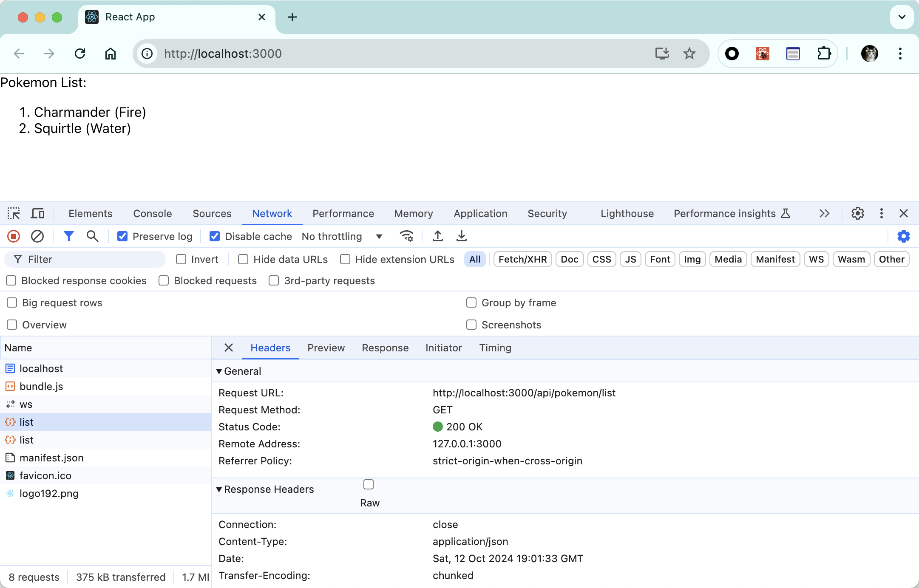Toggle the network filter funnel icon

[x=68, y=236]
